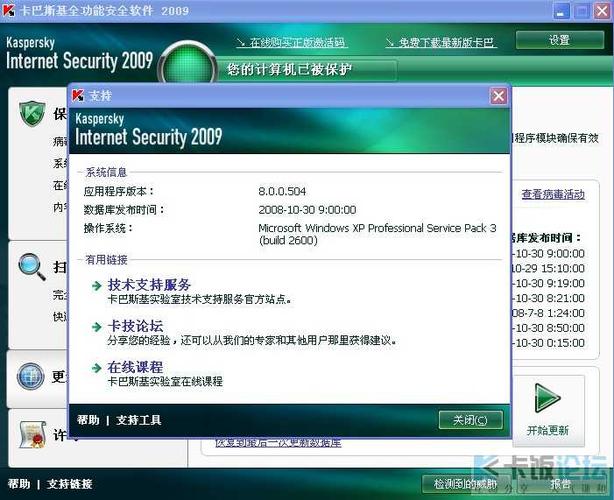Click the green status orb indicator
The image size is (614, 500).
click(188, 65)
